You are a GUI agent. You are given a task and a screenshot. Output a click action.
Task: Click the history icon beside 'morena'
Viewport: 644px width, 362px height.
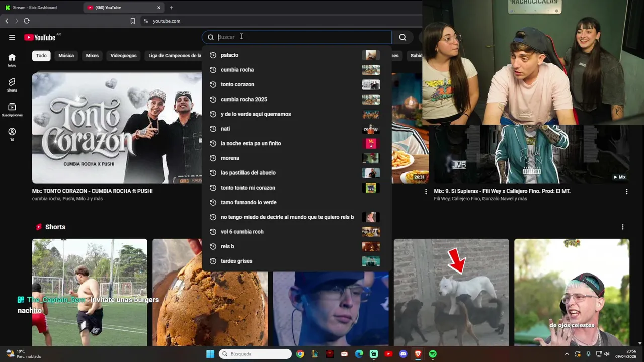tap(213, 158)
